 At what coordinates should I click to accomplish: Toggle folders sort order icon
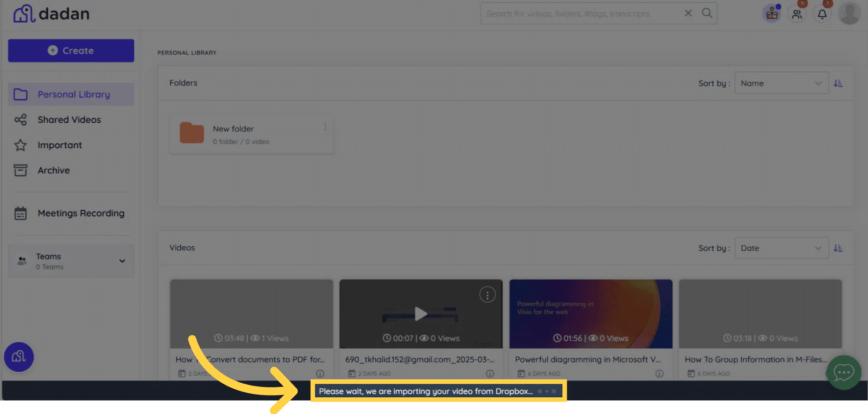tap(838, 83)
